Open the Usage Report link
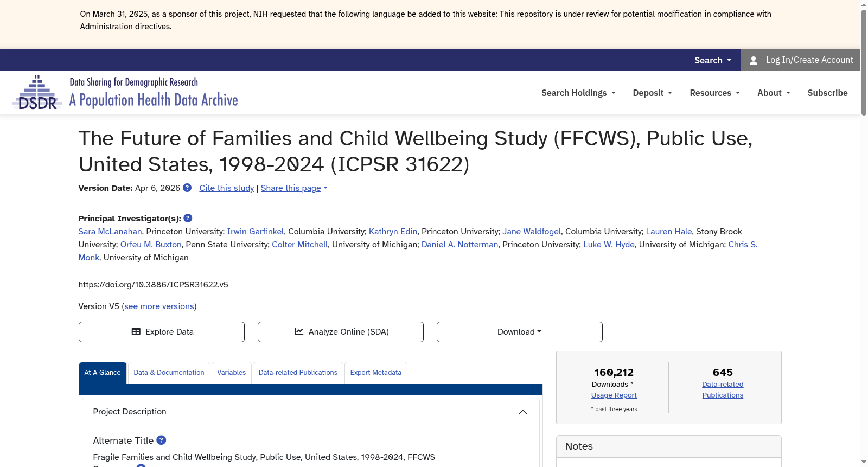 click(614, 395)
